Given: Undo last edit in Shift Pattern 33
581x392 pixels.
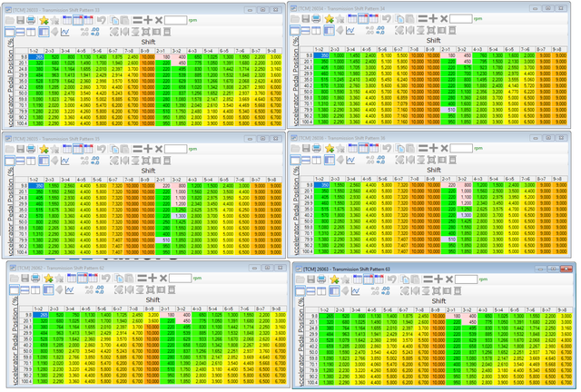Looking at the screenshot, I should click(101, 20).
